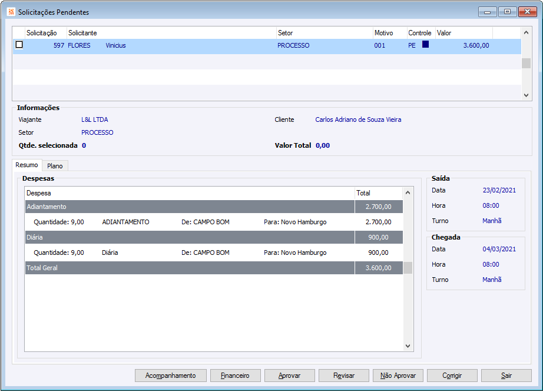Click PROCESSO in the request row
This screenshot has height=392, width=543.
coord(293,45)
